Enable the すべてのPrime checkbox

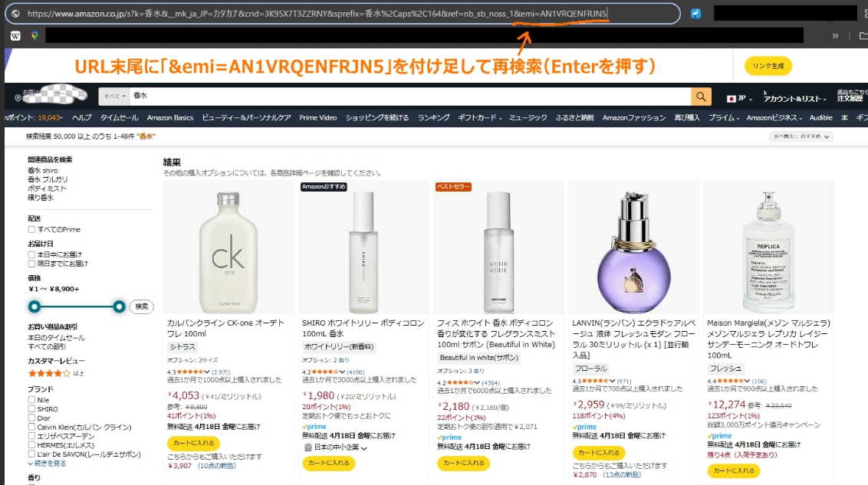(x=31, y=230)
